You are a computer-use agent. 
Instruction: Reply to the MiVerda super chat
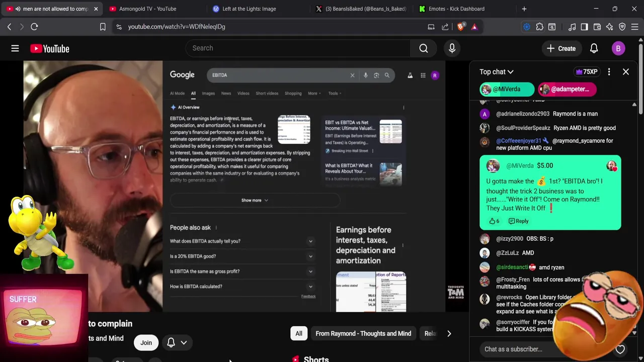pyautogui.click(x=519, y=221)
